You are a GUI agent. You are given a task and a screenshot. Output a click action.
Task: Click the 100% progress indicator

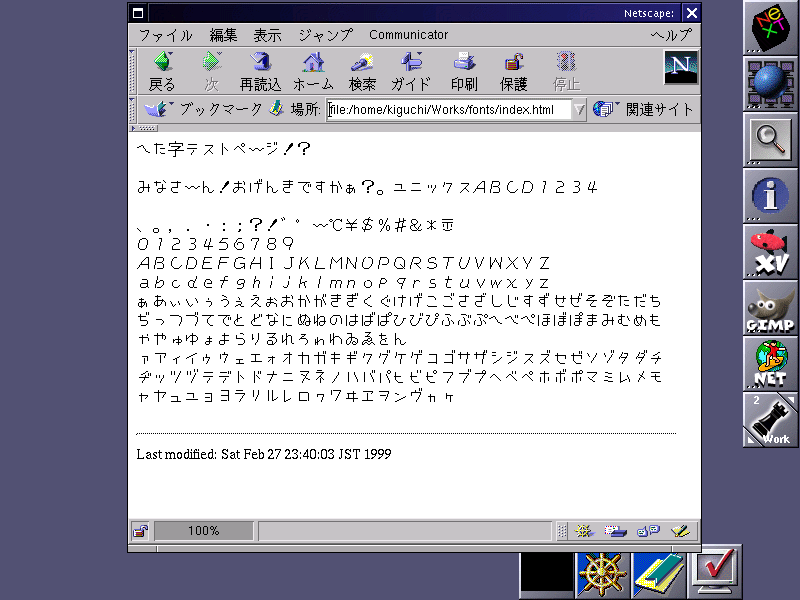[204, 531]
